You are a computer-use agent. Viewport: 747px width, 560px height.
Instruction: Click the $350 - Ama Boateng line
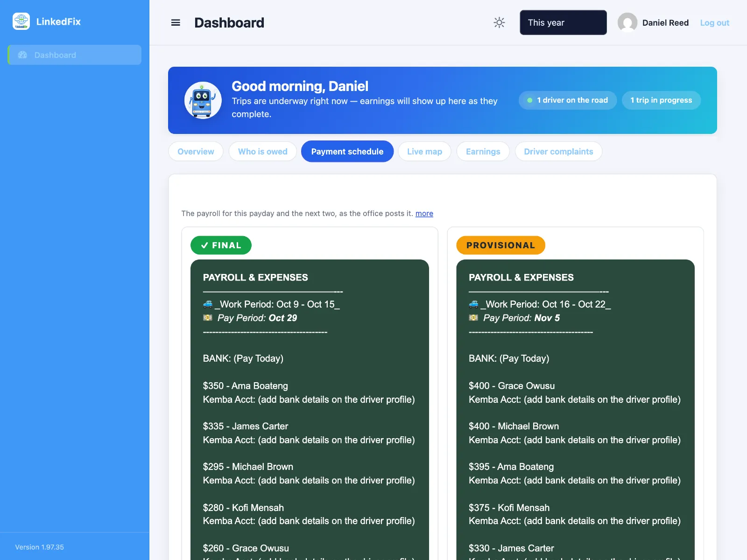click(x=245, y=386)
